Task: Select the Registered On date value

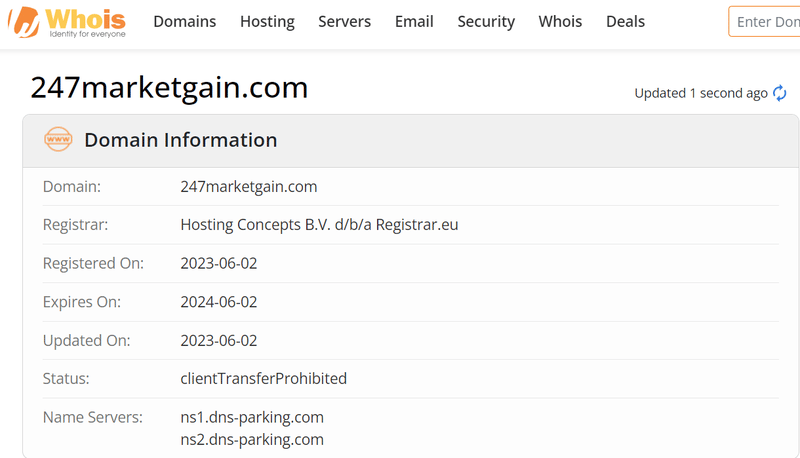Action: (218, 263)
